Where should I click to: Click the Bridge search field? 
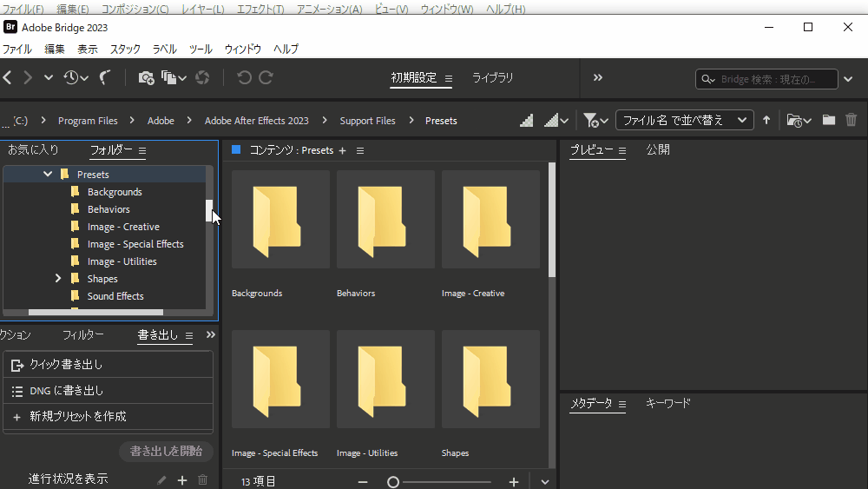point(766,79)
